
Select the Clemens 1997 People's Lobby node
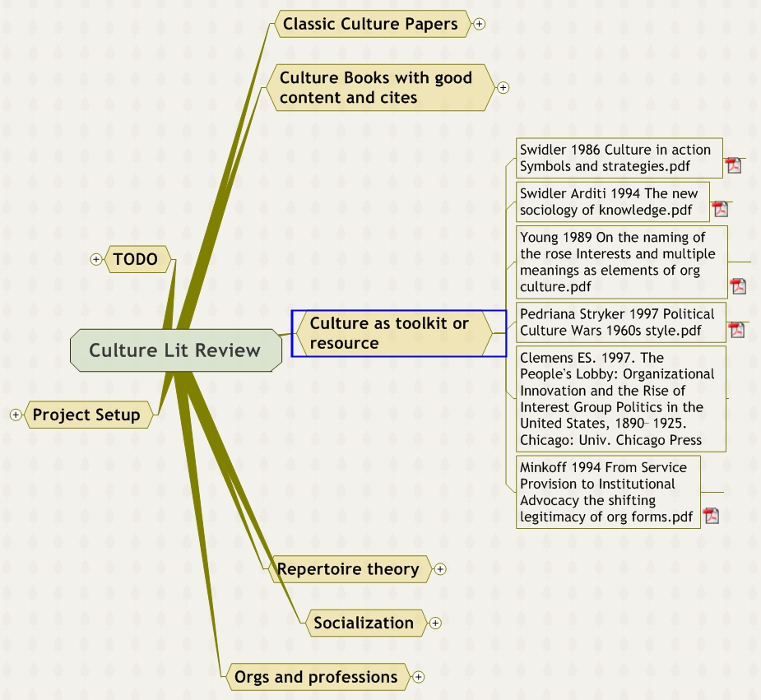point(620,399)
